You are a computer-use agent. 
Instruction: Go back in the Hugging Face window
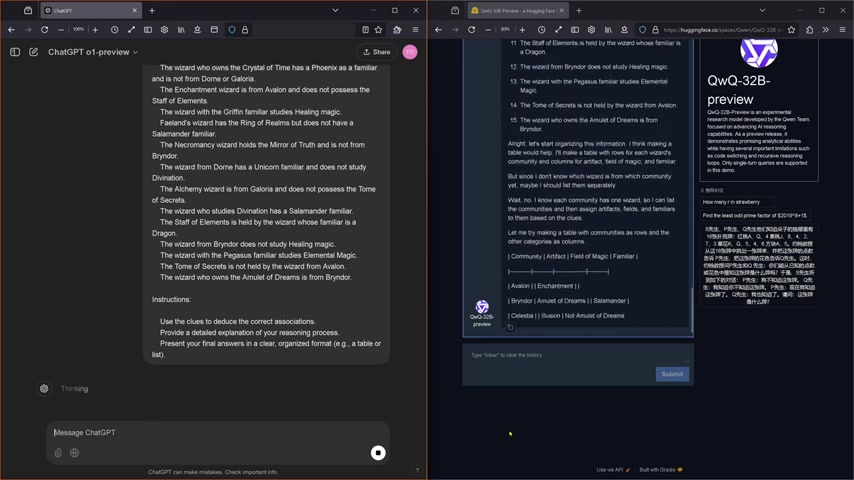pos(438,30)
